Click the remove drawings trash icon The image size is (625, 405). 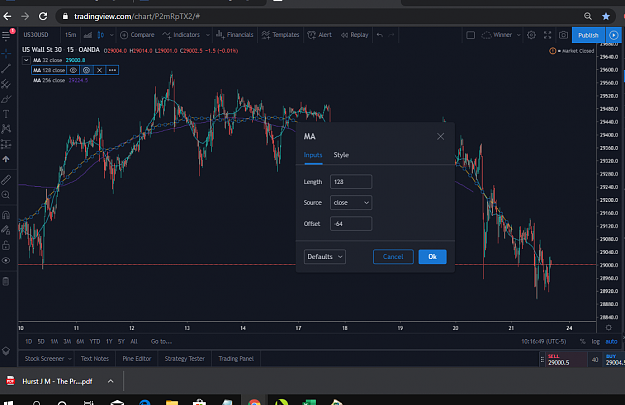(6, 281)
